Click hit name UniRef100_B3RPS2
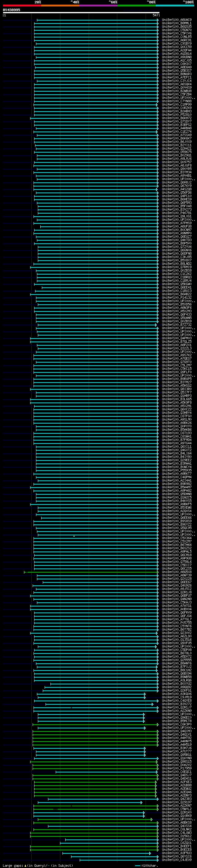 coord(176,125)
